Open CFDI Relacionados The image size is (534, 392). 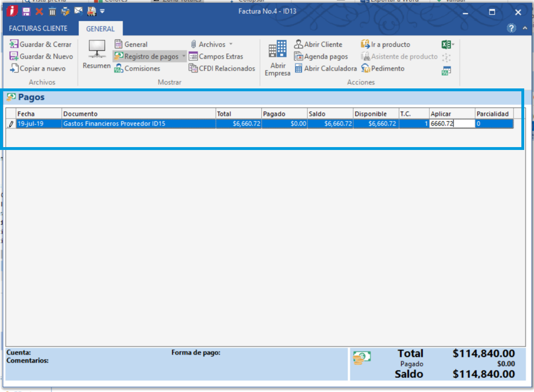[x=222, y=68]
